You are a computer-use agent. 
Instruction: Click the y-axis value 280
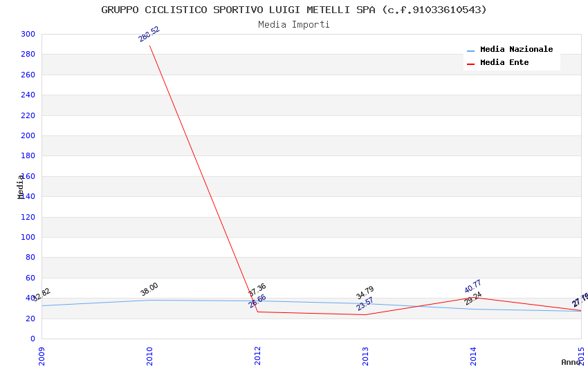click(x=28, y=55)
